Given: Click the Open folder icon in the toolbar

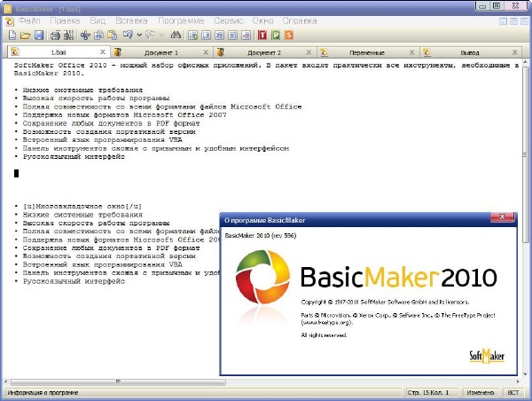Looking at the screenshot, I should point(25,35).
